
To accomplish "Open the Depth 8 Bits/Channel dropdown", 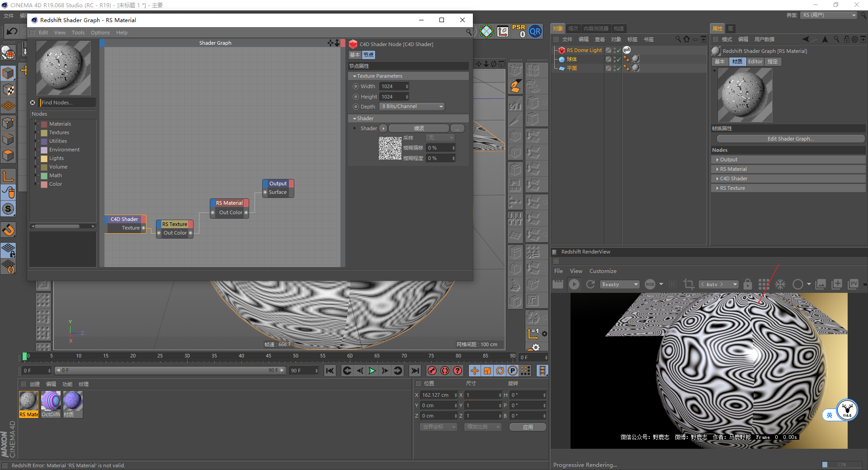I will 412,107.
